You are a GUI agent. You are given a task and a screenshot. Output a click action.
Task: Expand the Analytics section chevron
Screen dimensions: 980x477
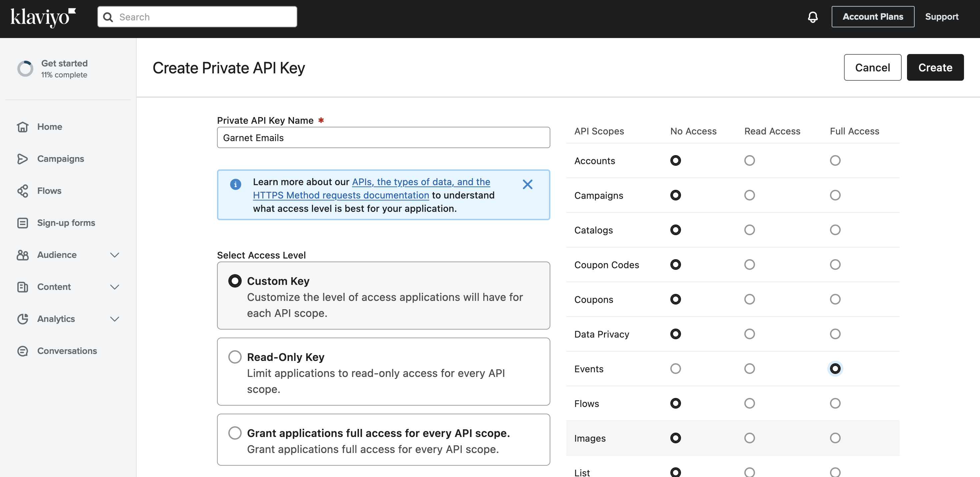115,319
